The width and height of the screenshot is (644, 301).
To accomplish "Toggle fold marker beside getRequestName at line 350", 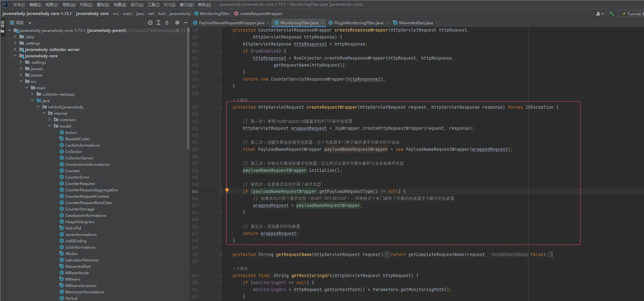I will point(221,255).
